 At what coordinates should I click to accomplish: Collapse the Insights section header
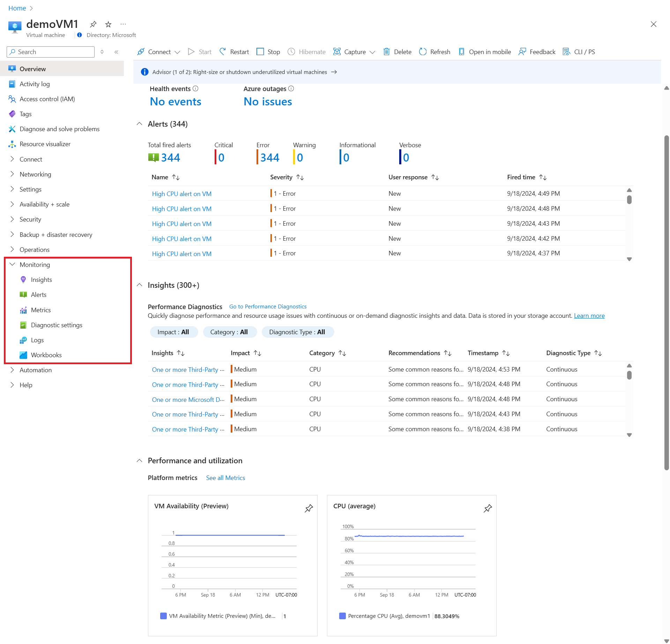140,285
